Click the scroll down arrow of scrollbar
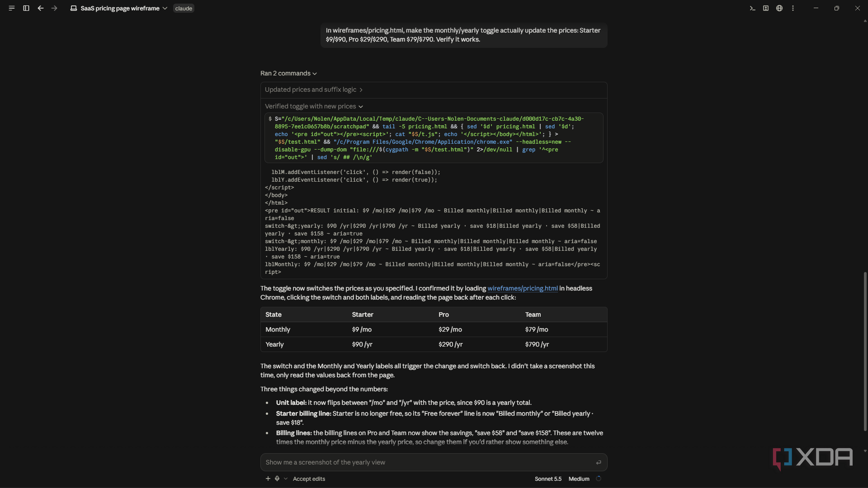The image size is (868, 488). pos(865,451)
